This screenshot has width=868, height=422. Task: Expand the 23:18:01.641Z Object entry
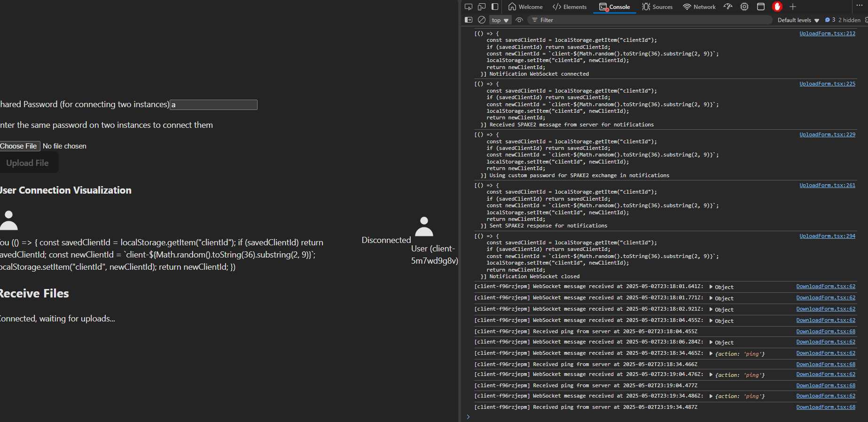[711, 287]
